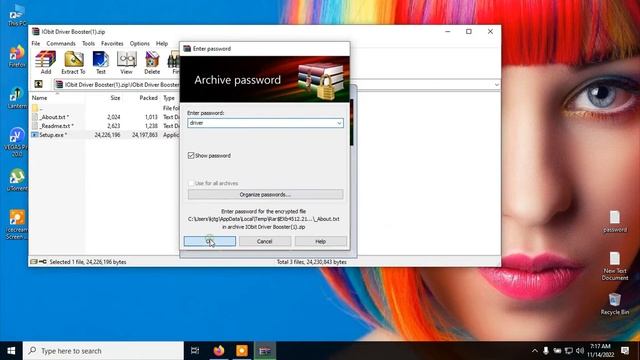Viewport: 640px width, 360px height.
Task: Select the _Readme.txt file icon
Action: pyautogui.click(x=35, y=126)
